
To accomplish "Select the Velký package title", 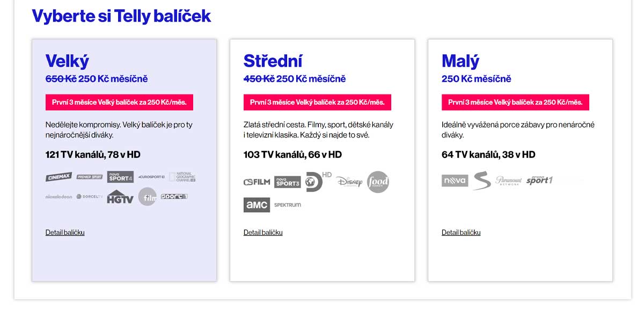I will [x=67, y=61].
